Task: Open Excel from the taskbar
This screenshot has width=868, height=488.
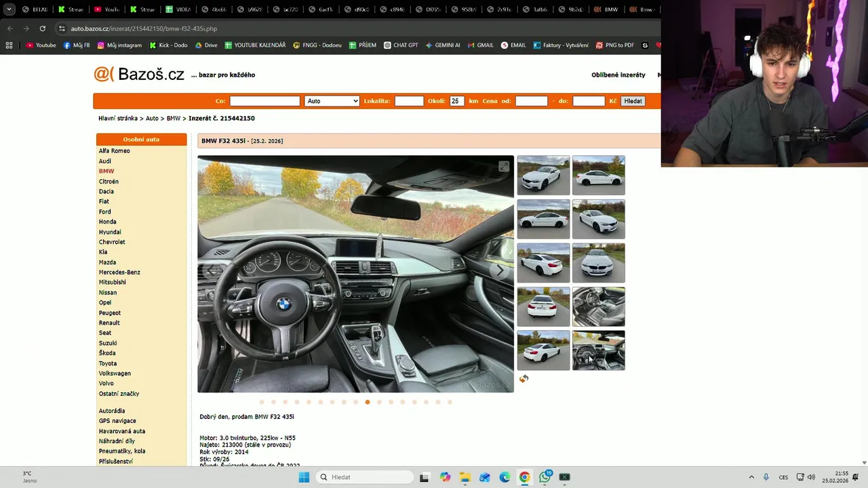Action: point(564,477)
